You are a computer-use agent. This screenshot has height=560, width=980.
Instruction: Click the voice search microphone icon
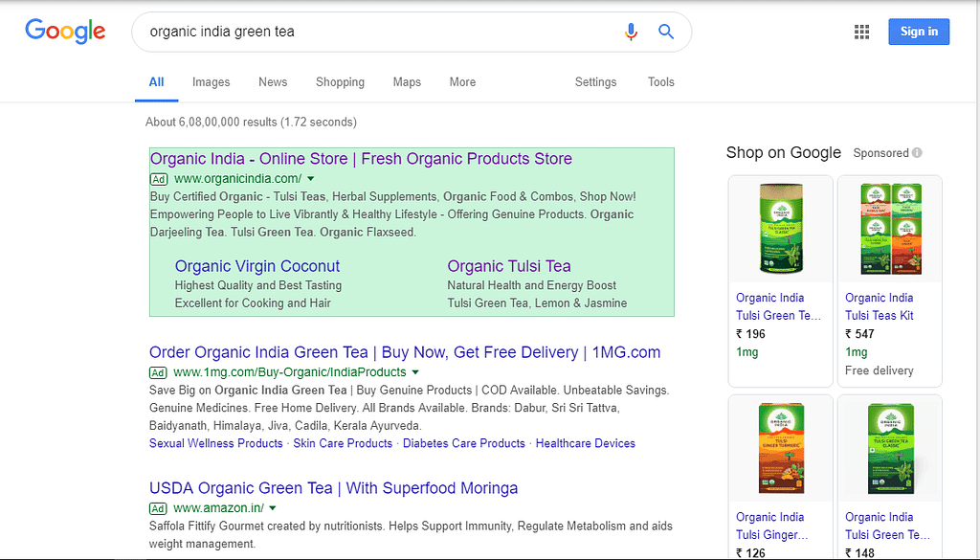[631, 32]
